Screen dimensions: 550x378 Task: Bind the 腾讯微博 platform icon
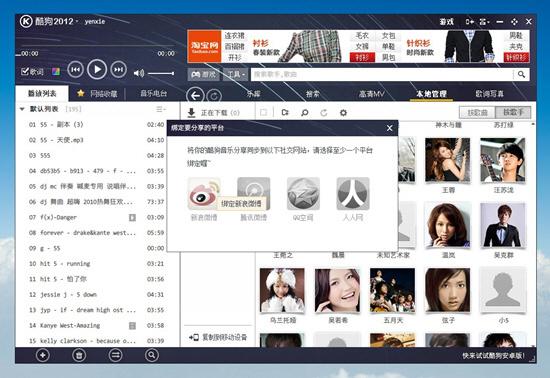(x=254, y=194)
